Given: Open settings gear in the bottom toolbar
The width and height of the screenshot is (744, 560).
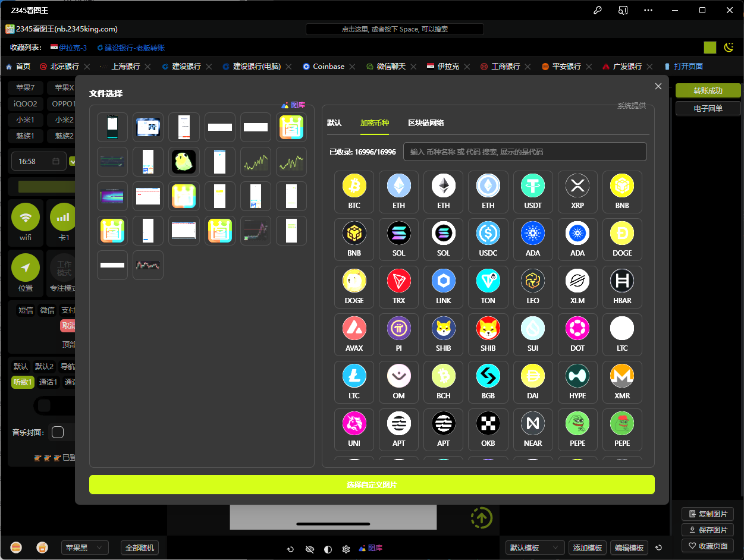Looking at the screenshot, I should pyautogui.click(x=346, y=549).
